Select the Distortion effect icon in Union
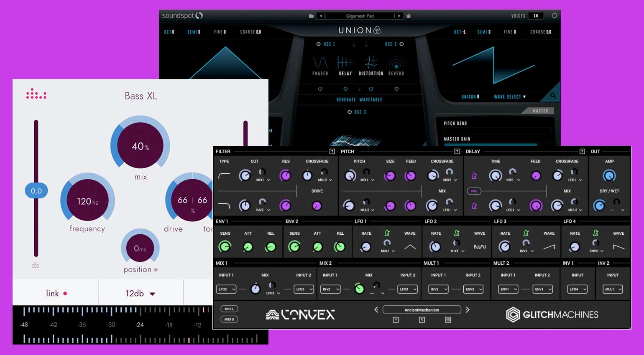 pos(371,63)
